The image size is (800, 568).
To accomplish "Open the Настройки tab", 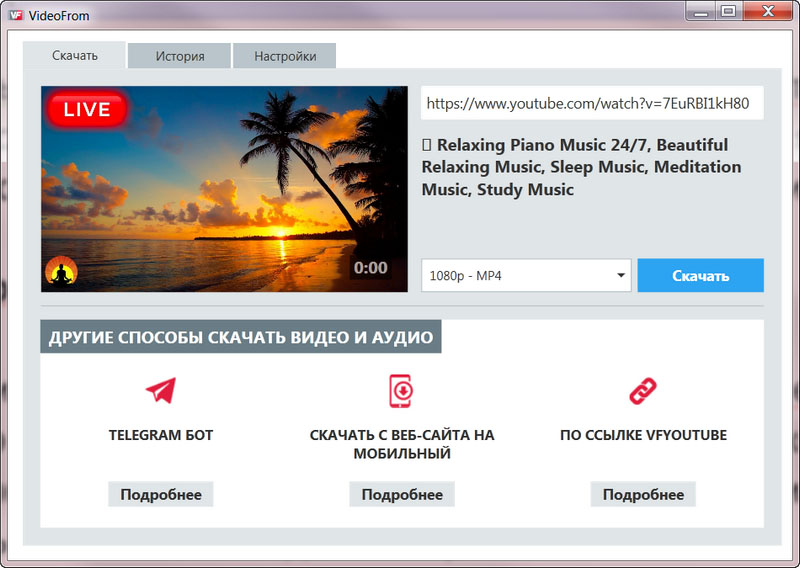I will point(285,56).
